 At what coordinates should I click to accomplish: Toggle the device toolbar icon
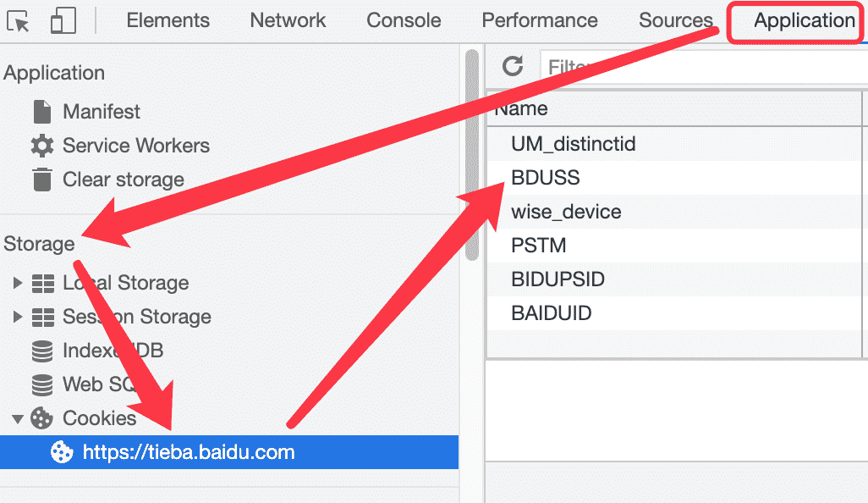click(63, 21)
